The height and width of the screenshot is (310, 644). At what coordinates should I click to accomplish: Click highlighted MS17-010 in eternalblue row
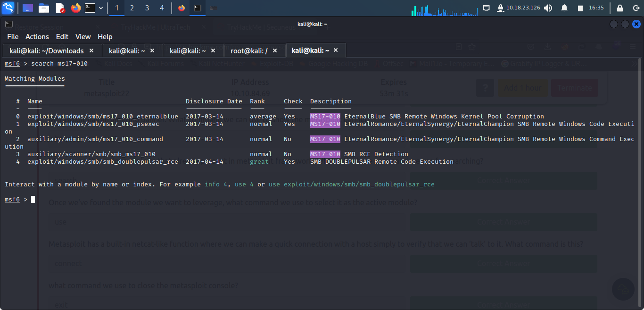click(325, 117)
